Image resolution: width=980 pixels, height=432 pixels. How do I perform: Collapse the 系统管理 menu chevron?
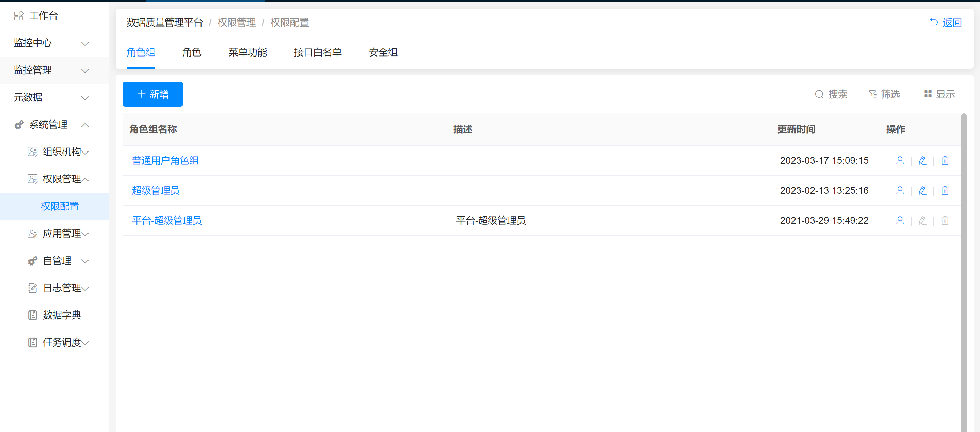pyautogui.click(x=85, y=125)
